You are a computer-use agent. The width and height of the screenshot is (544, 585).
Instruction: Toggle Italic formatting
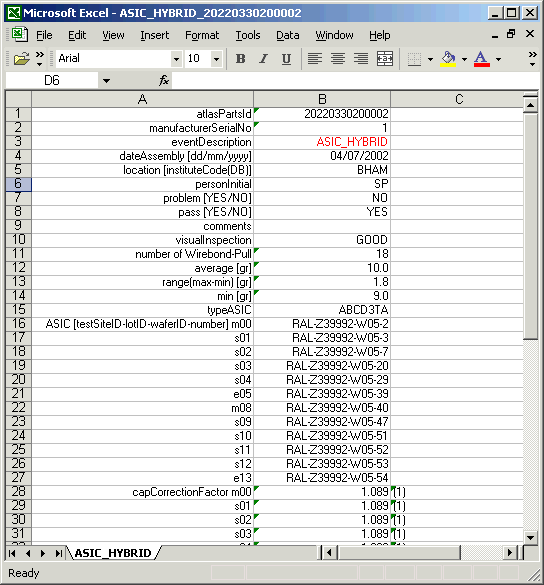click(263, 59)
